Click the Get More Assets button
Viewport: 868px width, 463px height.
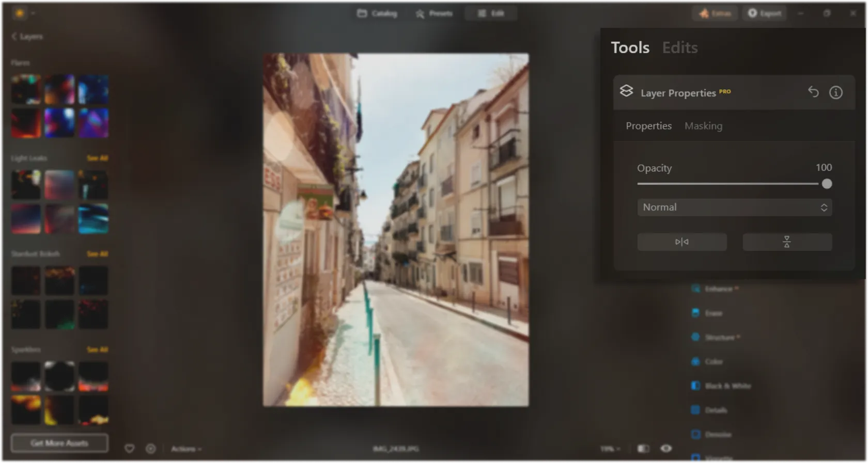click(59, 443)
